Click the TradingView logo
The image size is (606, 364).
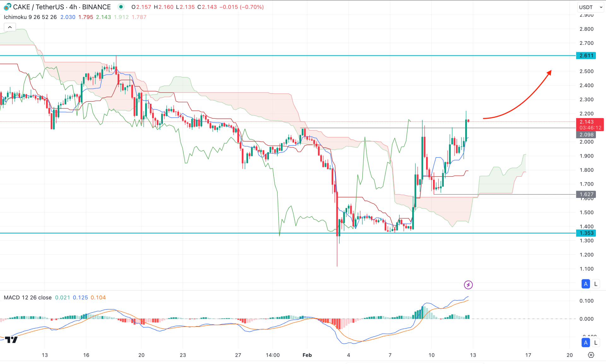coord(11,340)
